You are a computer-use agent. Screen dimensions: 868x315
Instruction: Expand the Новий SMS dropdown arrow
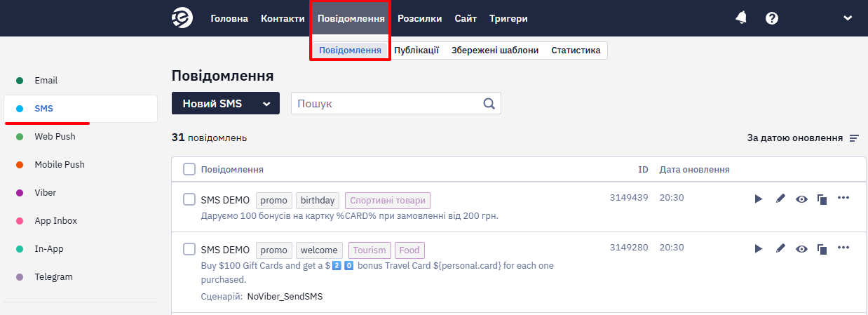266,104
